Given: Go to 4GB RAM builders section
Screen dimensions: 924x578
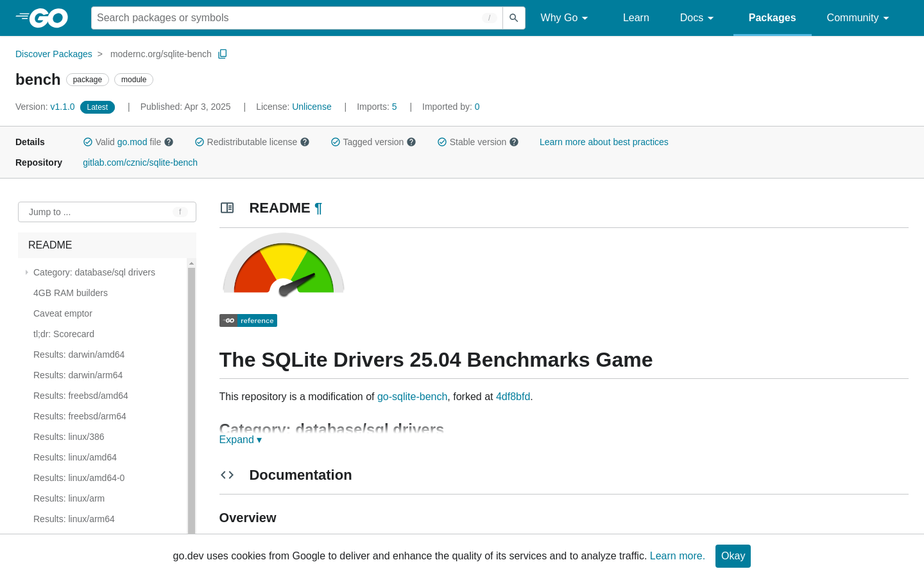Looking at the screenshot, I should (x=71, y=293).
